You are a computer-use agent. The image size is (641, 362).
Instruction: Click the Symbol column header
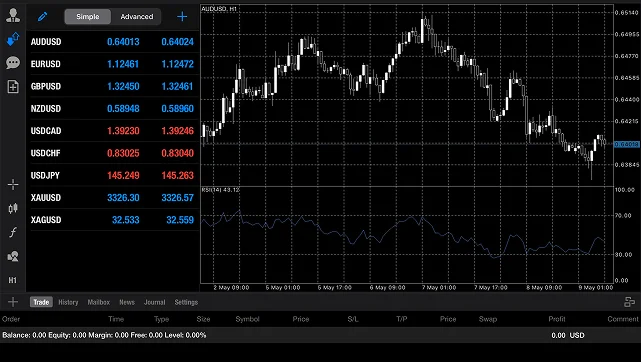pyautogui.click(x=247, y=319)
